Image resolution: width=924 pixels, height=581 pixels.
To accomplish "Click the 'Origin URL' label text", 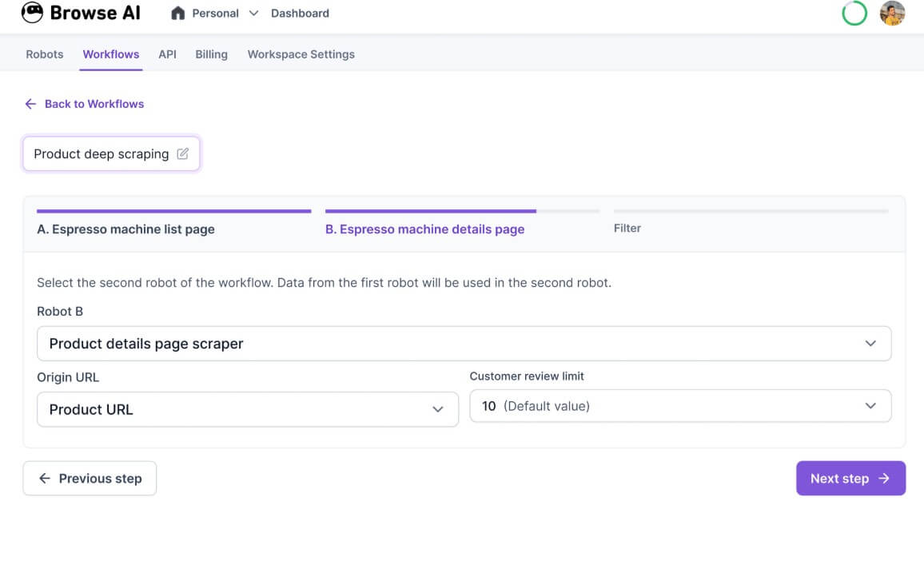I will [x=68, y=377].
